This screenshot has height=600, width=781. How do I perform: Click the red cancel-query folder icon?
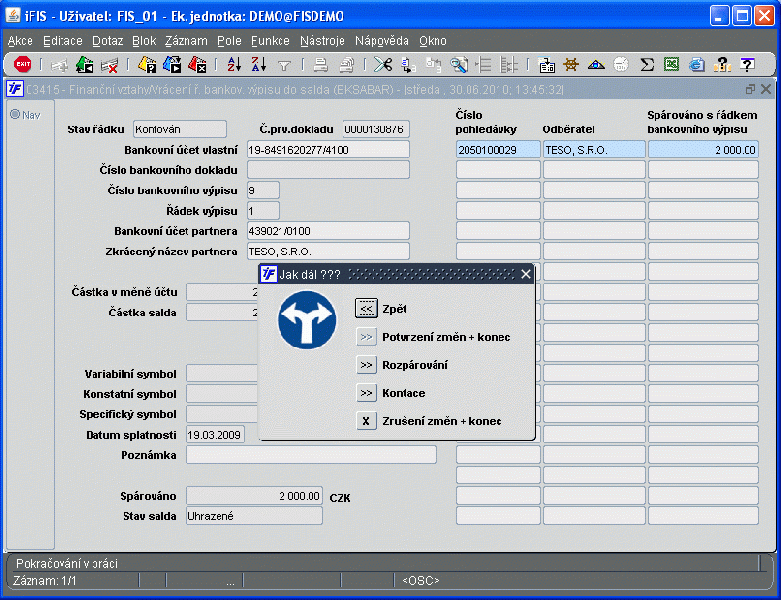(197, 64)
